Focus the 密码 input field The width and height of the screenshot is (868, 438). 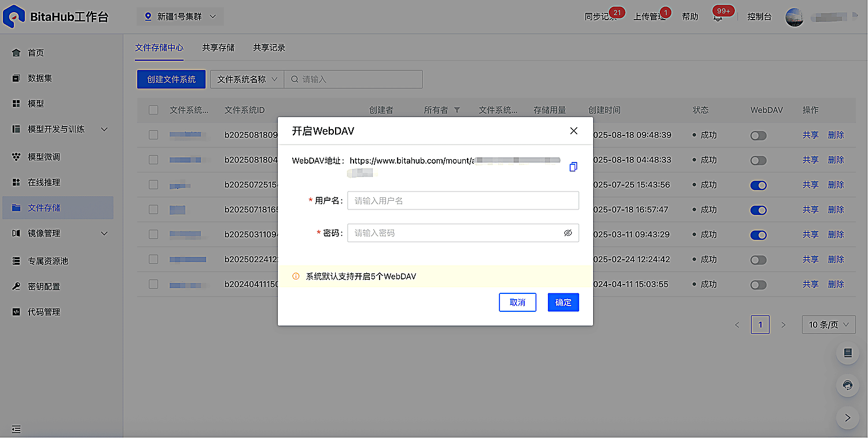pos(463,233)
